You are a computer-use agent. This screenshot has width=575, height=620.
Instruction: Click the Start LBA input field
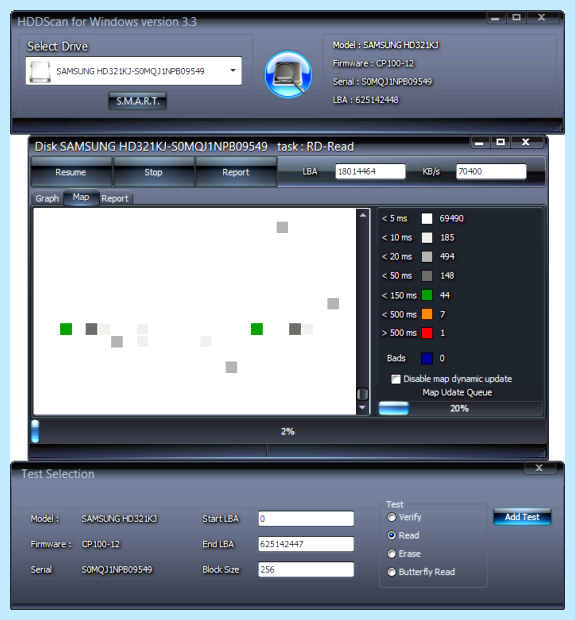(x=306, y=519)
